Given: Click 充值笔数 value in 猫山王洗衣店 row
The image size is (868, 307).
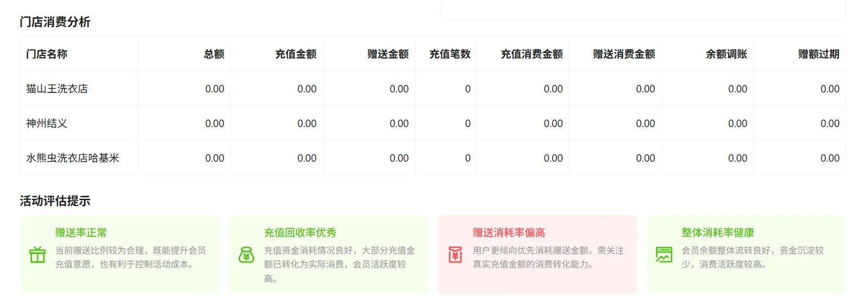Looking at the screenshot, I should 468,89.
